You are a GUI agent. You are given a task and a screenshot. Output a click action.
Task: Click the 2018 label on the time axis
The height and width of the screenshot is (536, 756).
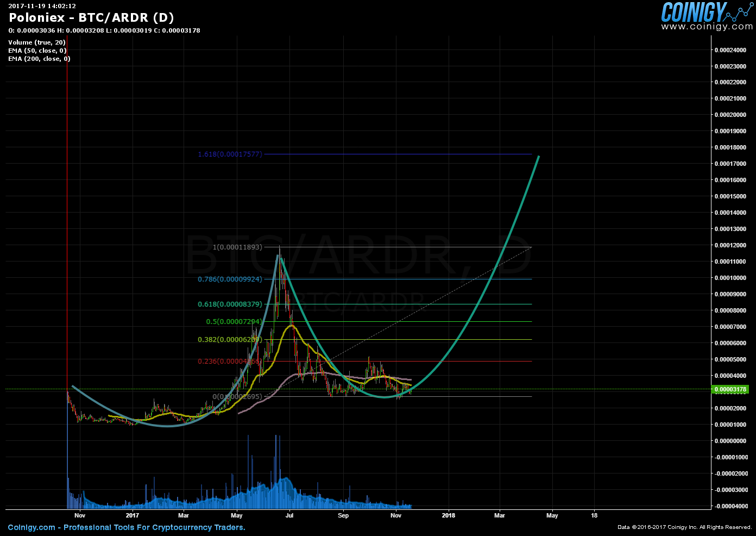[x=449, y=515]
